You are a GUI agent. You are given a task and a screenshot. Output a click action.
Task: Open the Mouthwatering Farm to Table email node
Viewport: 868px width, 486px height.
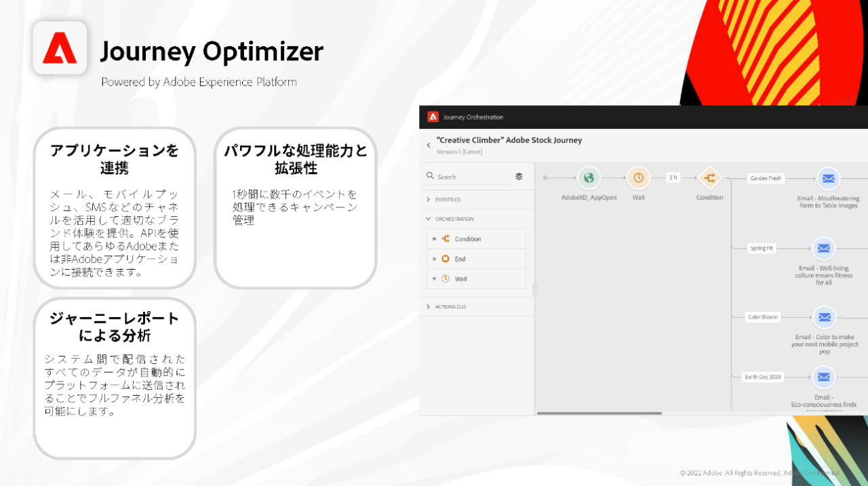[827, 179]
